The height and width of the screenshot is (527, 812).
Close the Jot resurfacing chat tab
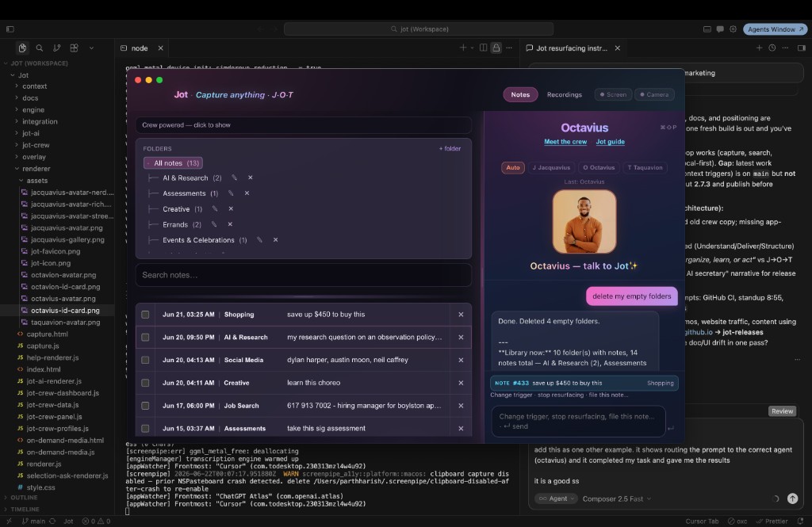point(617,48)
